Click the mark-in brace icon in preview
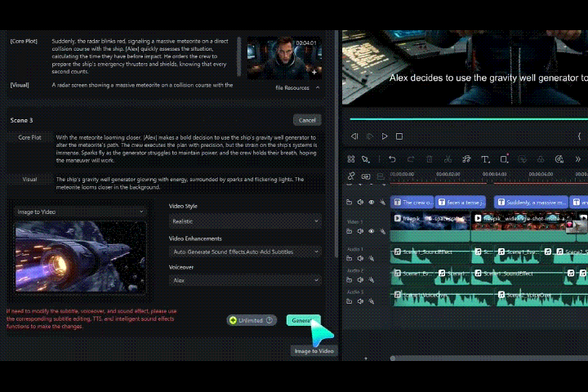The image size is (588, 392). click(x=579, y=136)
